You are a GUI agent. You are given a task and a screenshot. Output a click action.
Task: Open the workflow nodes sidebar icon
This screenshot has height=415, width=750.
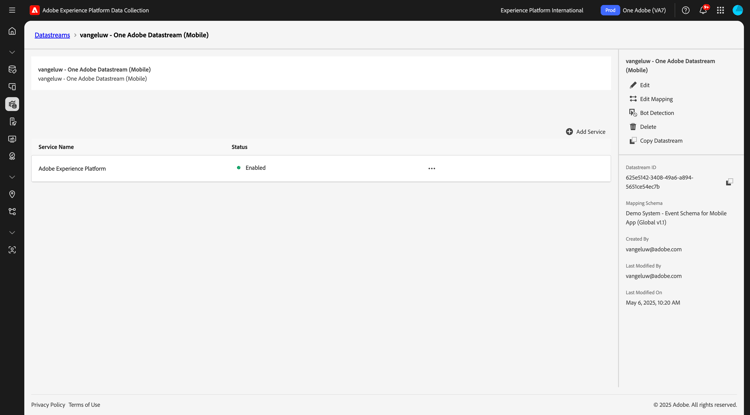[x=12, y=211]
